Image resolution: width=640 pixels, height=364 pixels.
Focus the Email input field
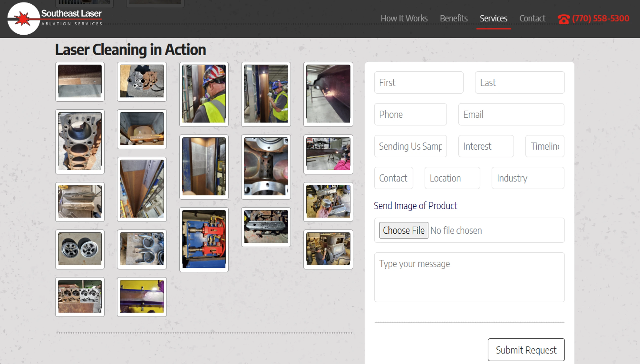tap(511, 114)
